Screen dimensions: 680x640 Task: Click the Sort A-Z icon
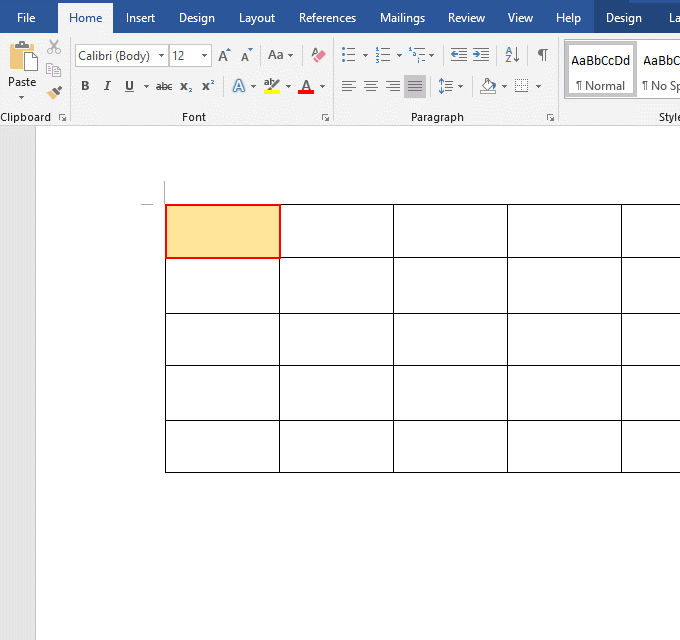pyautogui.click(x=512, y=55)
